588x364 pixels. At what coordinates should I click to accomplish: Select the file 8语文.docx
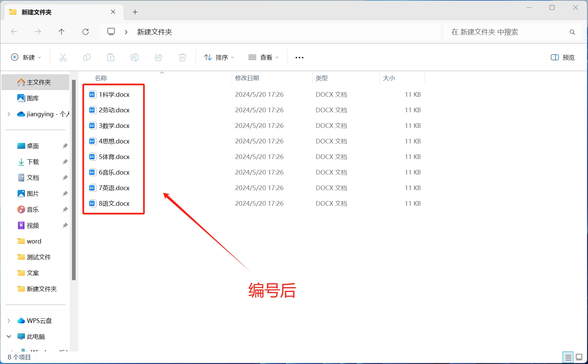114,203
